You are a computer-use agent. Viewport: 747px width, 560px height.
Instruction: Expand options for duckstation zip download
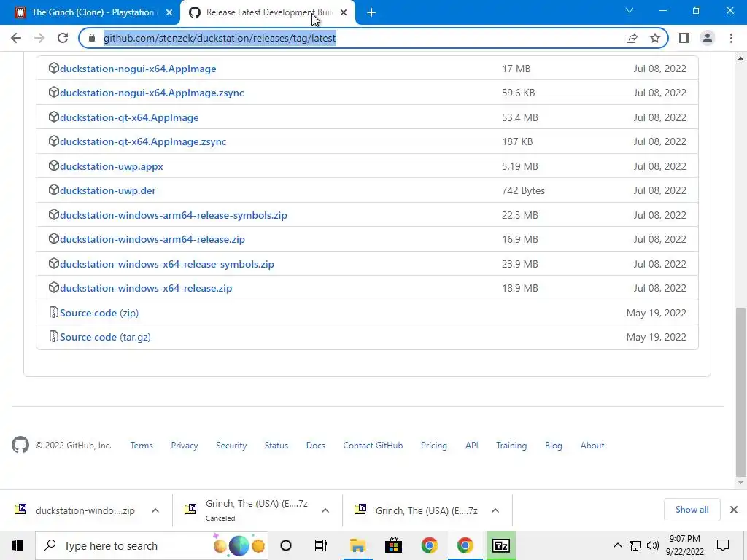pos(155,510)
